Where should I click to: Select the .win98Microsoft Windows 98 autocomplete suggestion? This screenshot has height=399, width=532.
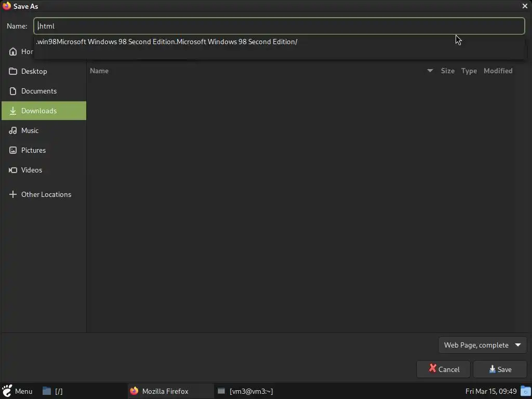[167, 42]
